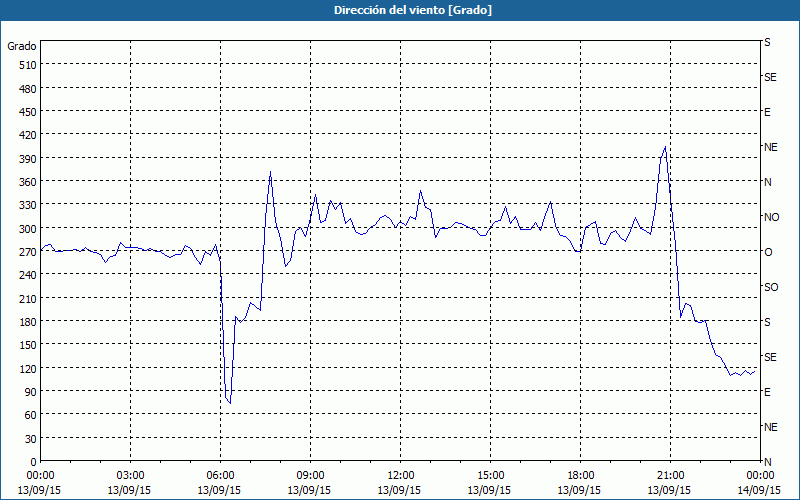Viewport: 800px width, 500px height.
Task: Select the 510 y-axis tick label
Action: click(x=29, y=65)
